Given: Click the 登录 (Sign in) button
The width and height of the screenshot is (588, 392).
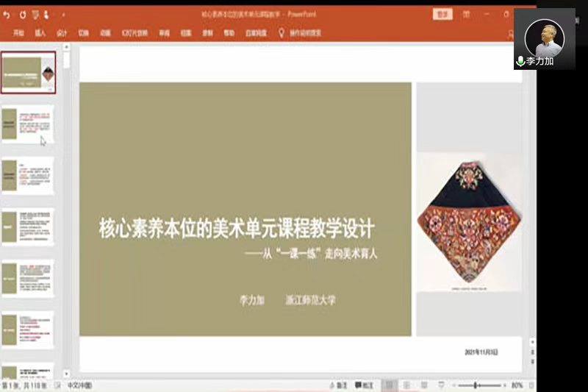Looking at the screenshot, I should click(442, 14).
